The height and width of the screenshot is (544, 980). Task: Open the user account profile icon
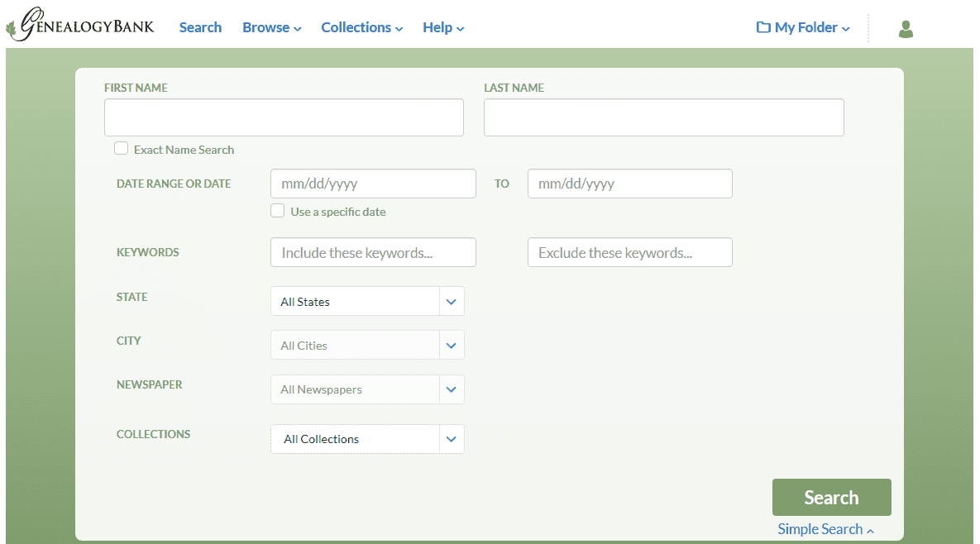[906, 29]
